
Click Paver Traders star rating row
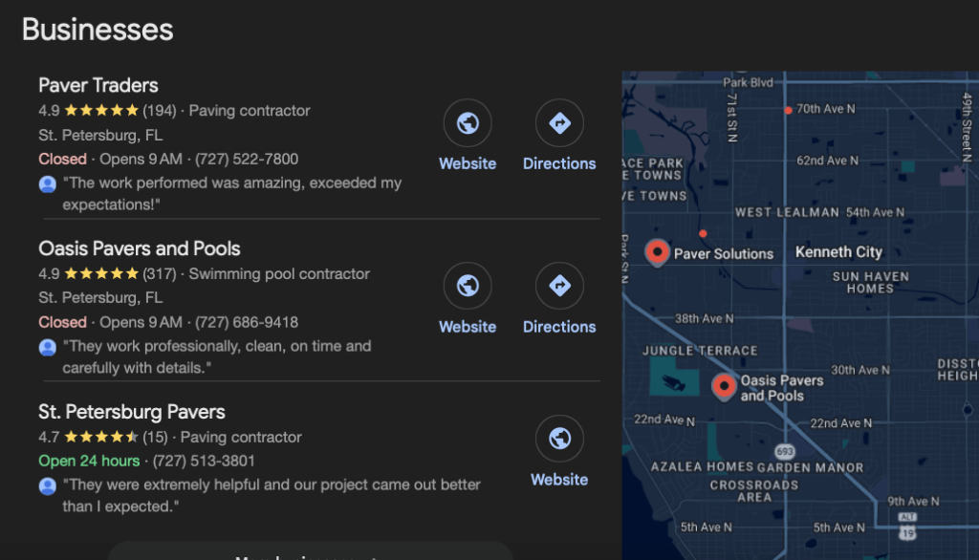click(101, 111)
